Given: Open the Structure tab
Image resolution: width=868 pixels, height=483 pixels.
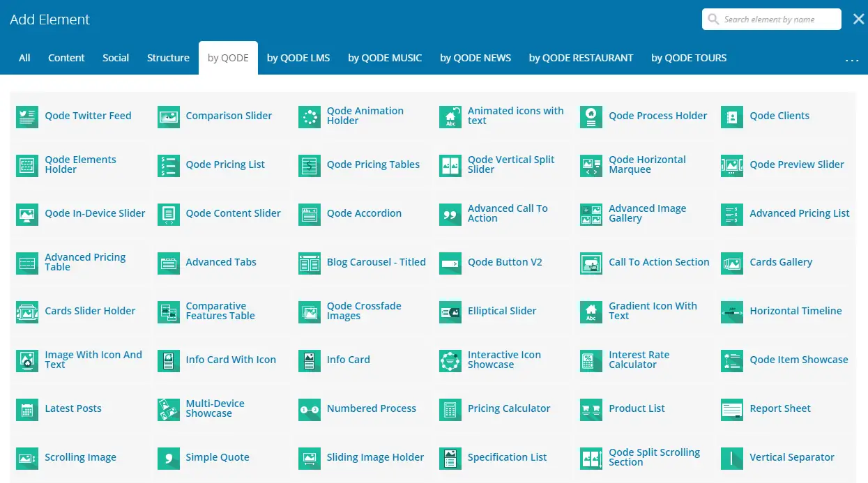Looking at the screenshot, I should 168,58.
